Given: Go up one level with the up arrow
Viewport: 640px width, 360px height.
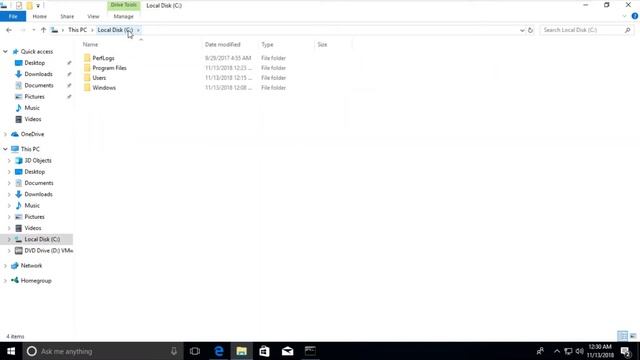Looking at the screenshot, I should pos(43,30).
